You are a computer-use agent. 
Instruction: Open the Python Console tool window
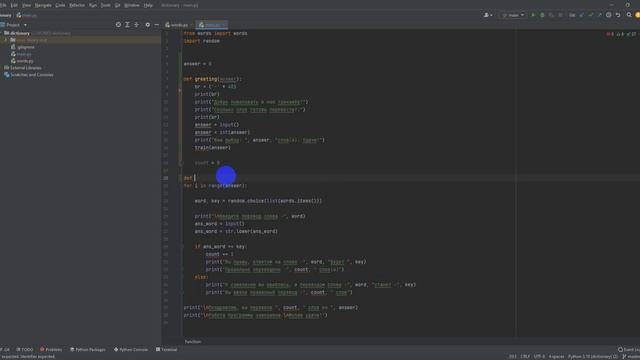click(x=131, y=349)
